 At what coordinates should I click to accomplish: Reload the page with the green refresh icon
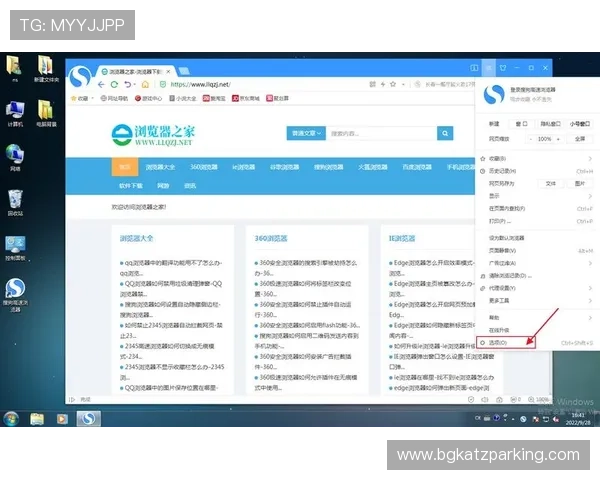click(x=114, y=84)
